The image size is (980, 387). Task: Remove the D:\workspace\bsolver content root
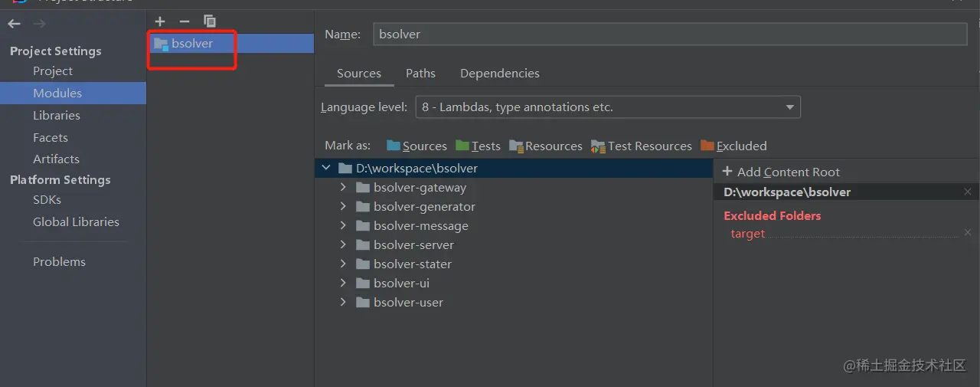(968, 192)
